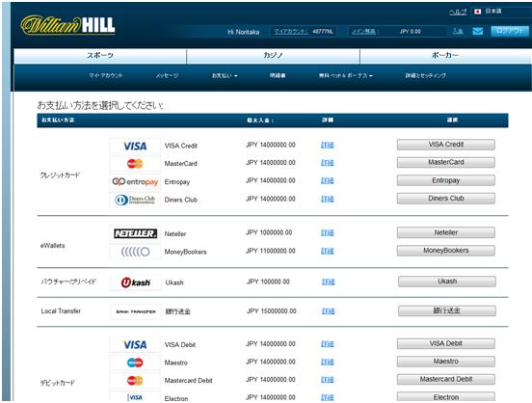Click the Japan flag language icon
The width and height of the screenshot is (532, 403).
[478, 12]
